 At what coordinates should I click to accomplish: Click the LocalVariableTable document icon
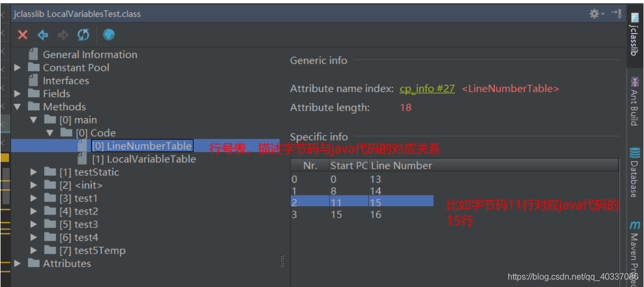pos(82,159)
